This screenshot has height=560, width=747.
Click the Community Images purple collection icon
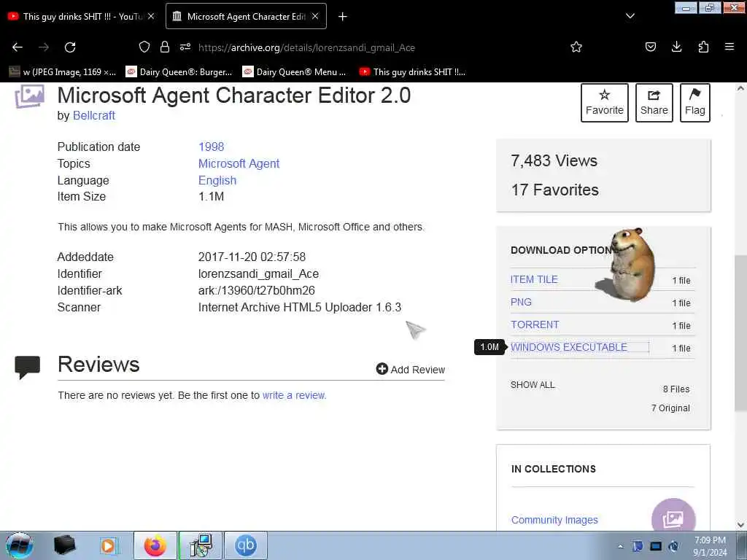(673, 516)
